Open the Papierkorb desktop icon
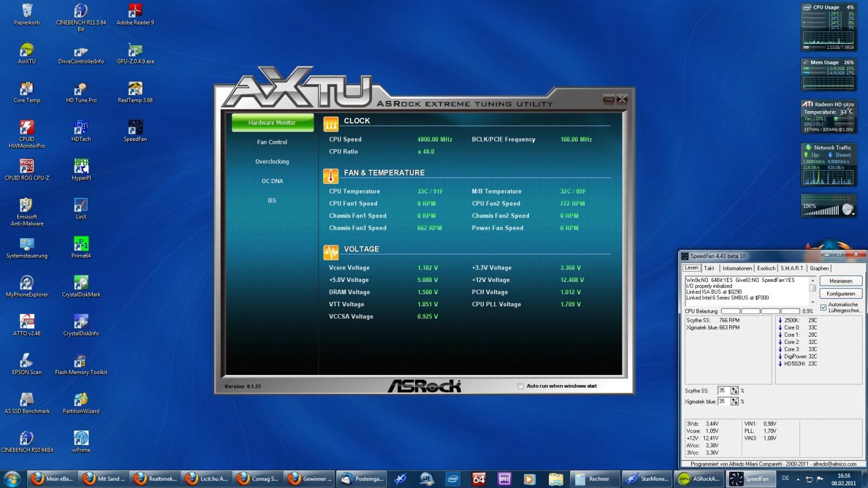This screenshot has width=868, height=488. pyautogui.click(x=27, y=14)
